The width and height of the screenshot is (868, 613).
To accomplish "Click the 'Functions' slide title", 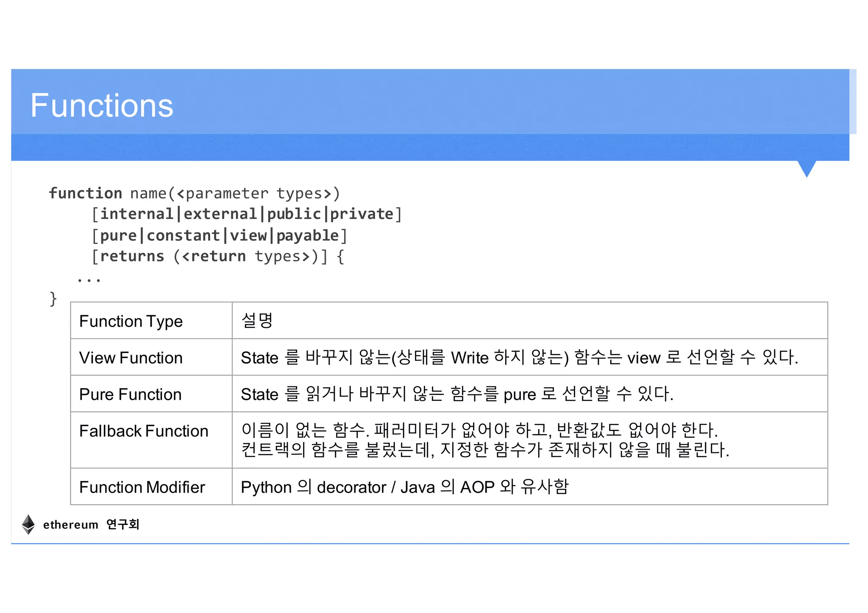I will tap(102, 105).
